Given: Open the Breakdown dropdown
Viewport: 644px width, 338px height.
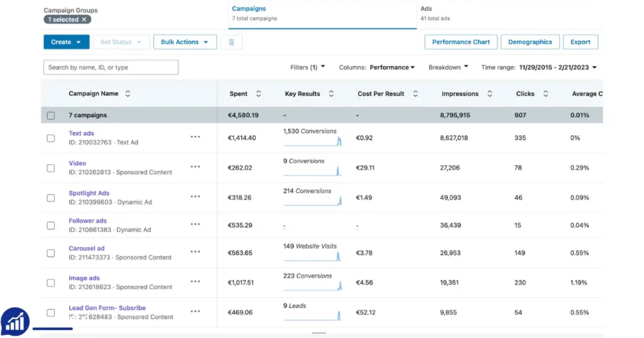Looking at the screenshot, I should click(x=448, y=67).
